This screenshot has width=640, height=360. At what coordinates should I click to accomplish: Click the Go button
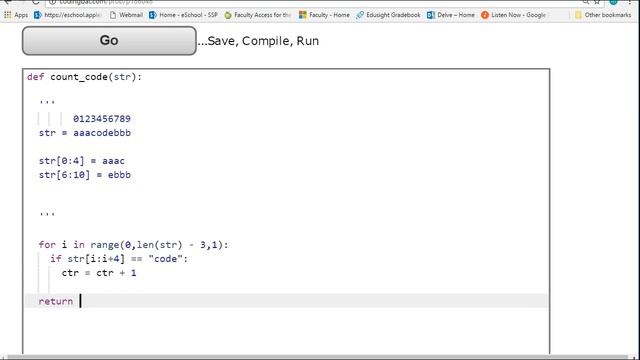[x=109, y=41]
